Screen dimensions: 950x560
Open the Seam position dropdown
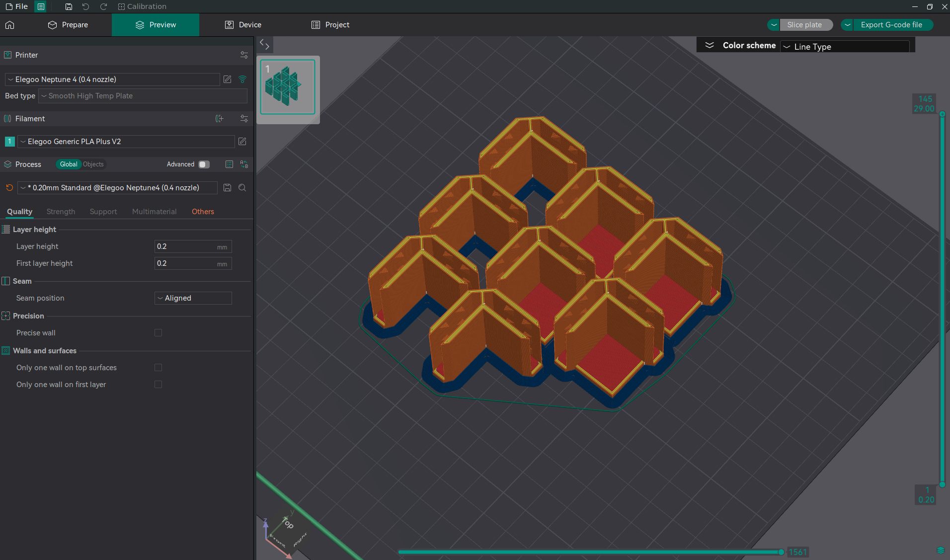193,298
